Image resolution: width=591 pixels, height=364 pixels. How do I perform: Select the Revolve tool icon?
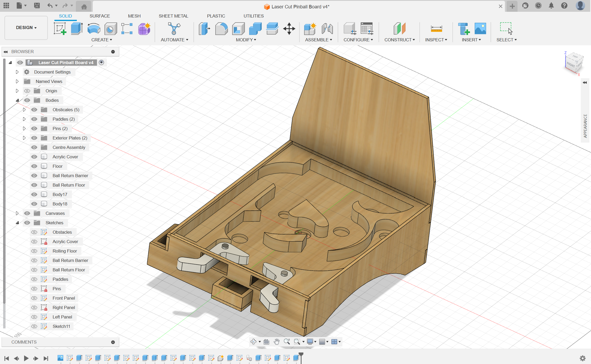pyautogui.click(x=94, y=29)
